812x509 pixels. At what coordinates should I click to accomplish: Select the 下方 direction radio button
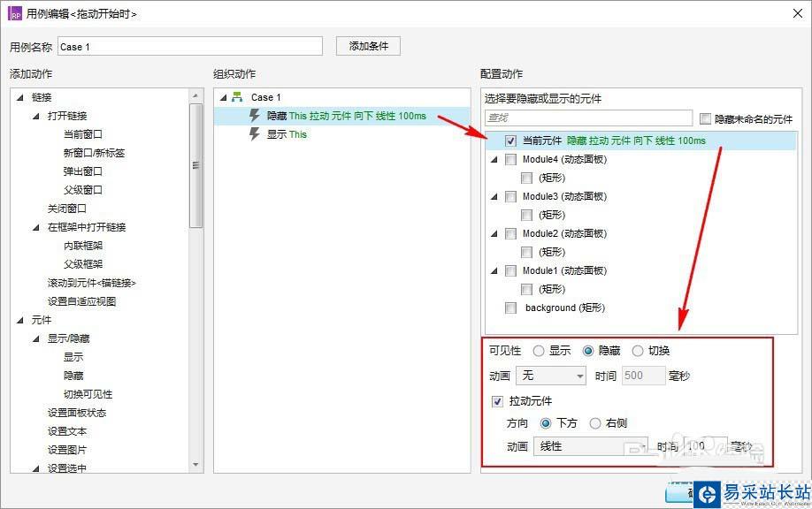(x=546, y=423)
